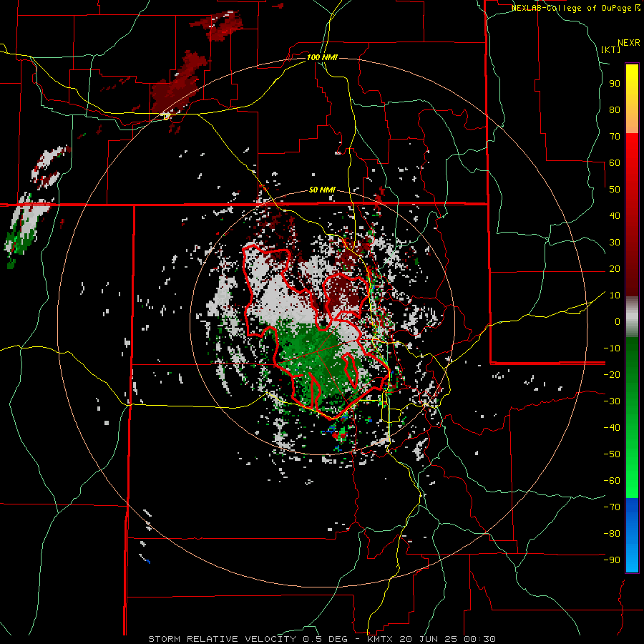Click the 0 value on the velocity scale
Image resolution: width=644 pixels, height=644 pixels.
(x=618, y=321)
